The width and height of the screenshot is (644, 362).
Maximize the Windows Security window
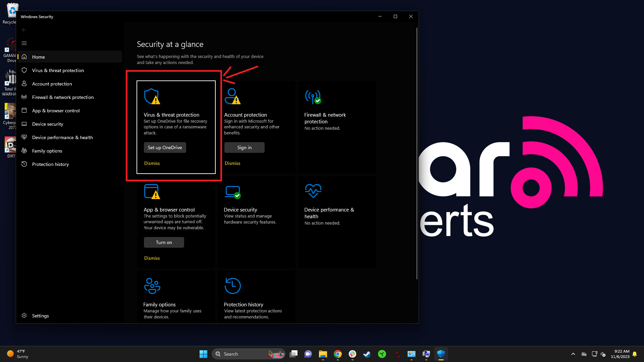395,16
